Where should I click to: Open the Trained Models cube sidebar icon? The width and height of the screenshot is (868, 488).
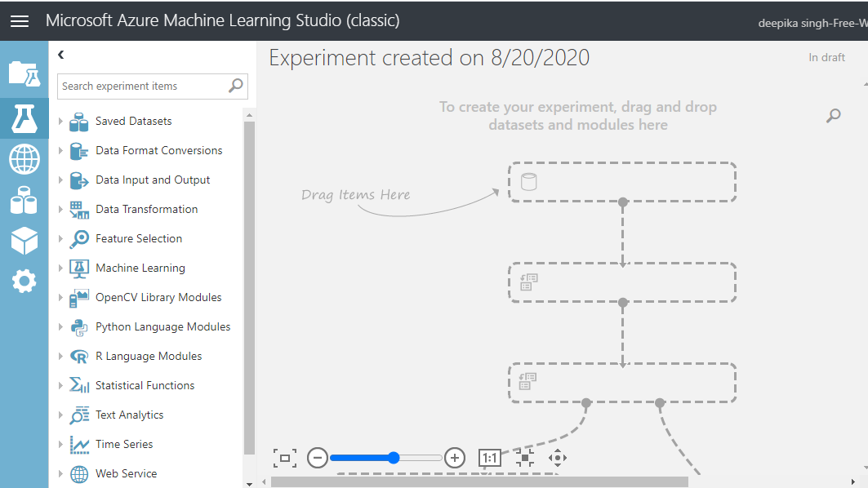(x=24, y=241)
